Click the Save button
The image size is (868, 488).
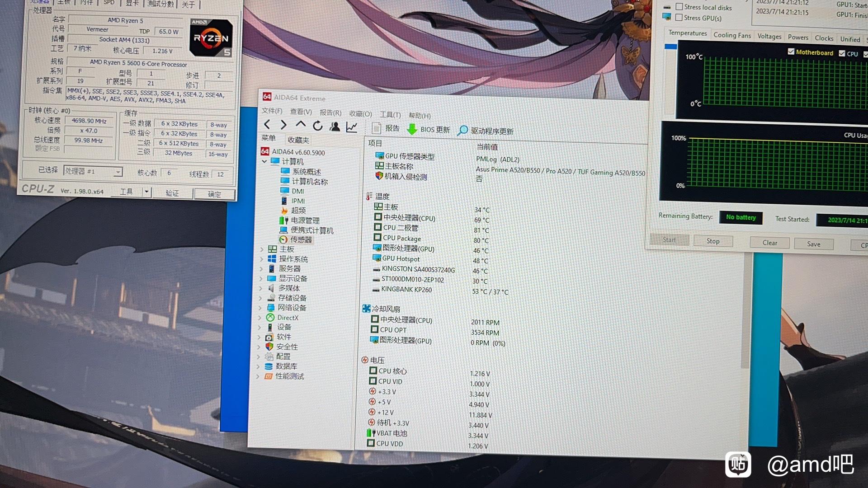point(814,244)
